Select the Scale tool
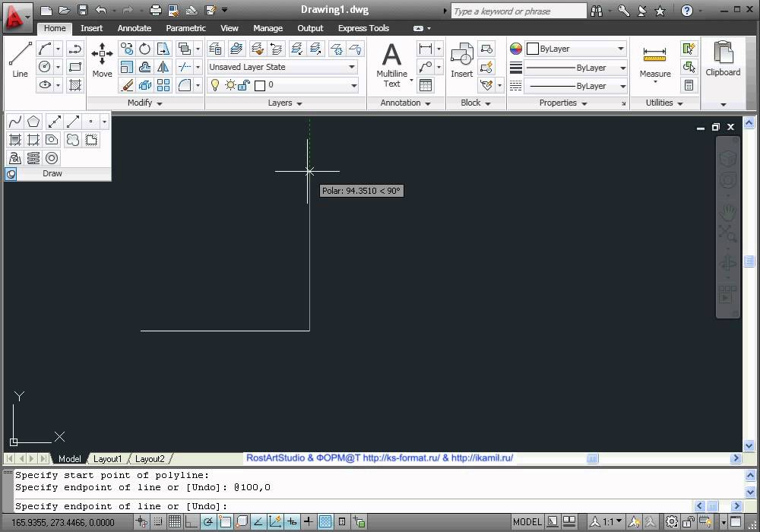760x532 pixels. [x=127, y=67]
